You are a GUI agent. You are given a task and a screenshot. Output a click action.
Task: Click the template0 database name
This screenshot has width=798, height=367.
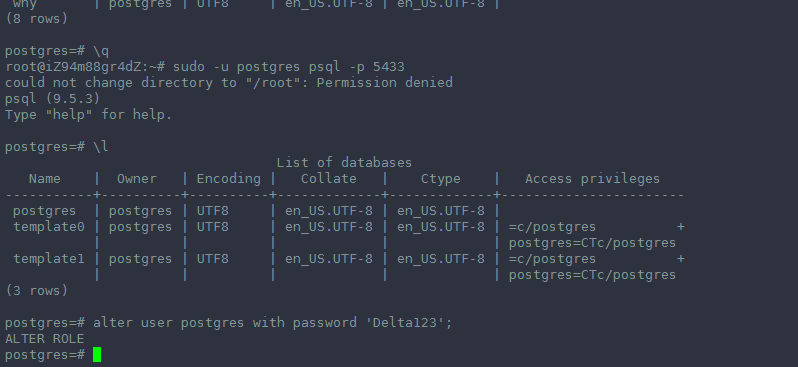click(48, 227)
